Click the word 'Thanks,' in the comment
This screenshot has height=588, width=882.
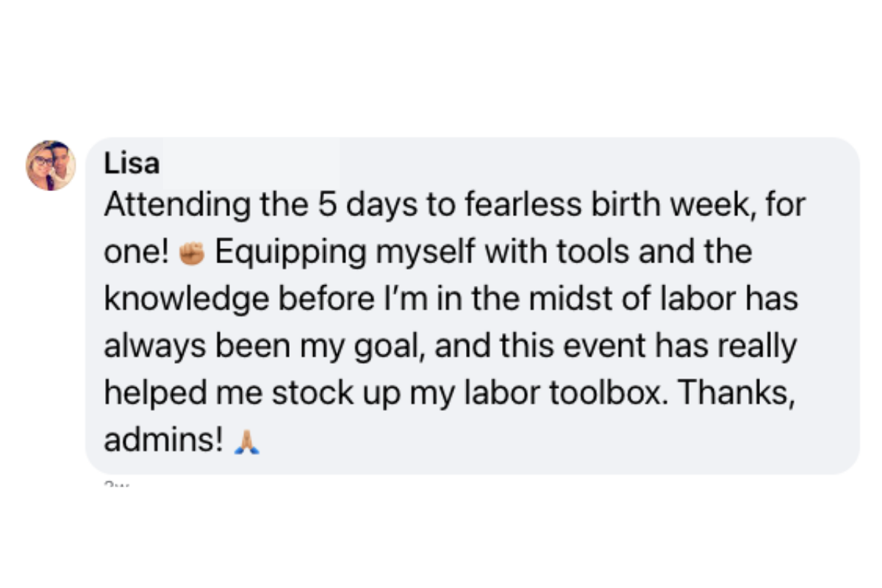point(736,395)
